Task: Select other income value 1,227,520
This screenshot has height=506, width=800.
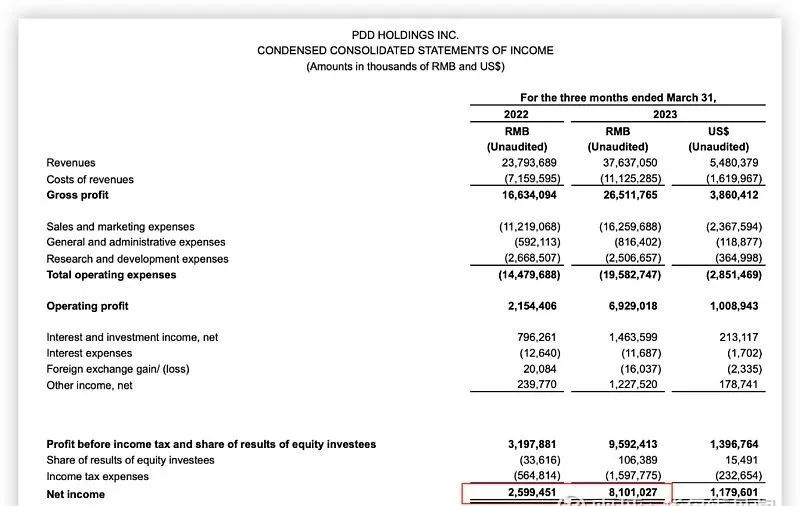Action: click(x=633, y=384)
